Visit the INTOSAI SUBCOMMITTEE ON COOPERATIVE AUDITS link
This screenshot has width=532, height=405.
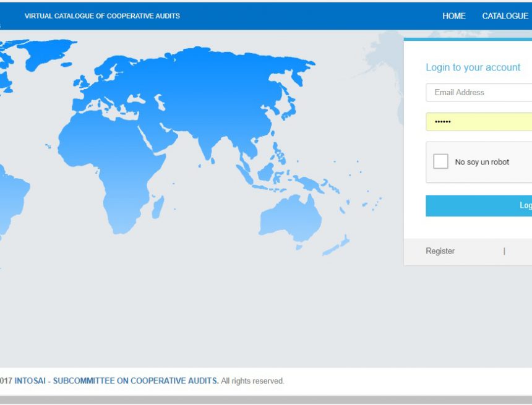pyautogui.click(x=115, y=381)
